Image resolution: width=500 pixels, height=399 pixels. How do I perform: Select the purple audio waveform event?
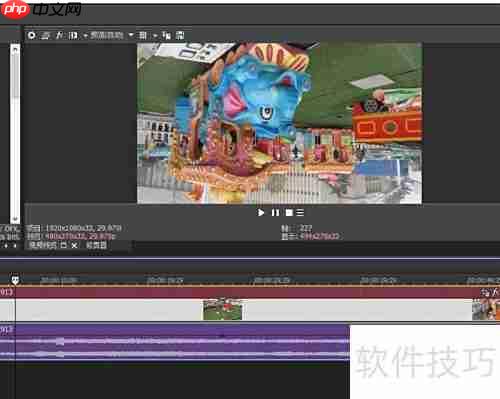click(175, 343)
